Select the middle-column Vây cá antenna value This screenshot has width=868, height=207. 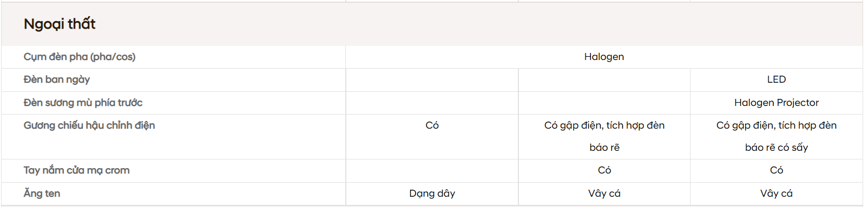604,193
